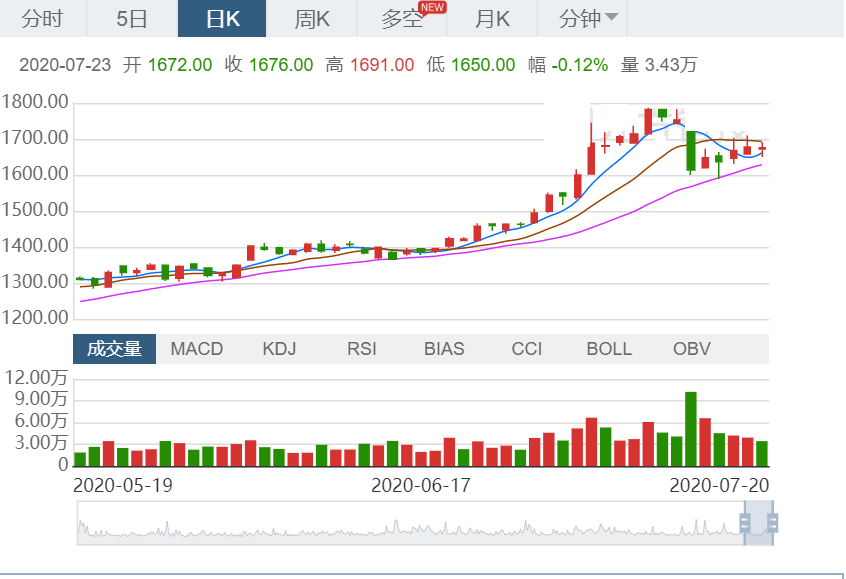Screen dimensions: 846x579
Task: Switch indicator to BIAS
Action: tap(444, 349)
